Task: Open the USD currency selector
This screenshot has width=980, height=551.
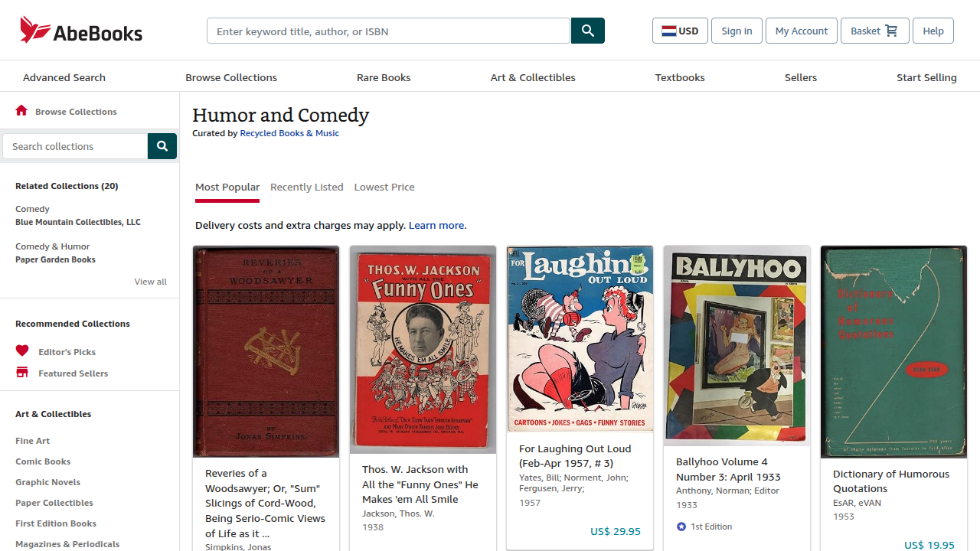Action: click(680, 31)
